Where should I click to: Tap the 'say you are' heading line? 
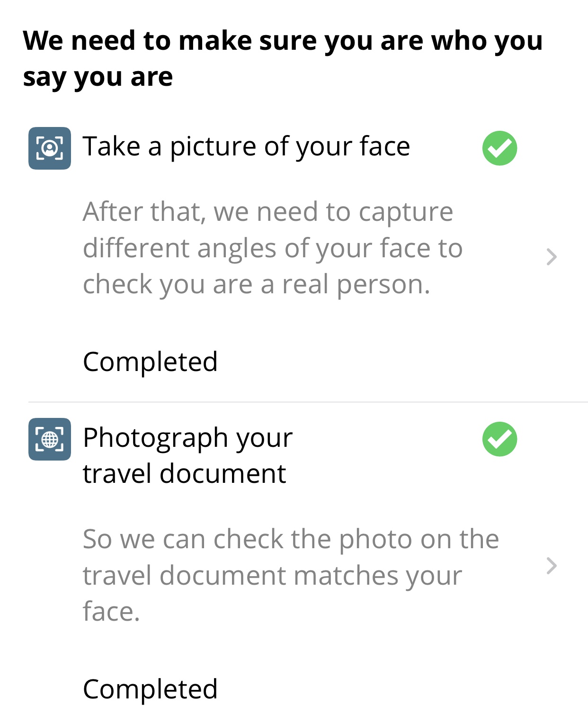point(98,77)
